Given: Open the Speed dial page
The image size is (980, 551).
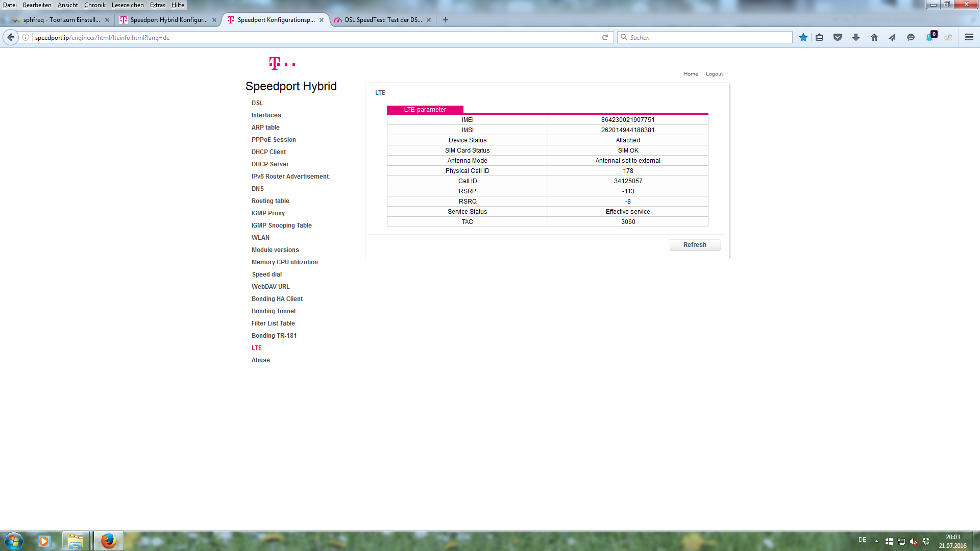Looking at the screenshot, I should (266, 274).
